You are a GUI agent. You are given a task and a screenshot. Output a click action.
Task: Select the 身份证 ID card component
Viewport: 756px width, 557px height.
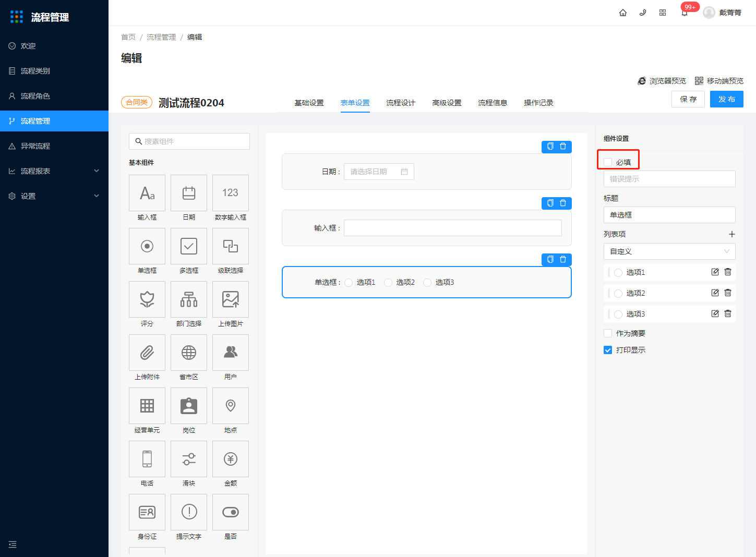[147, 512]
